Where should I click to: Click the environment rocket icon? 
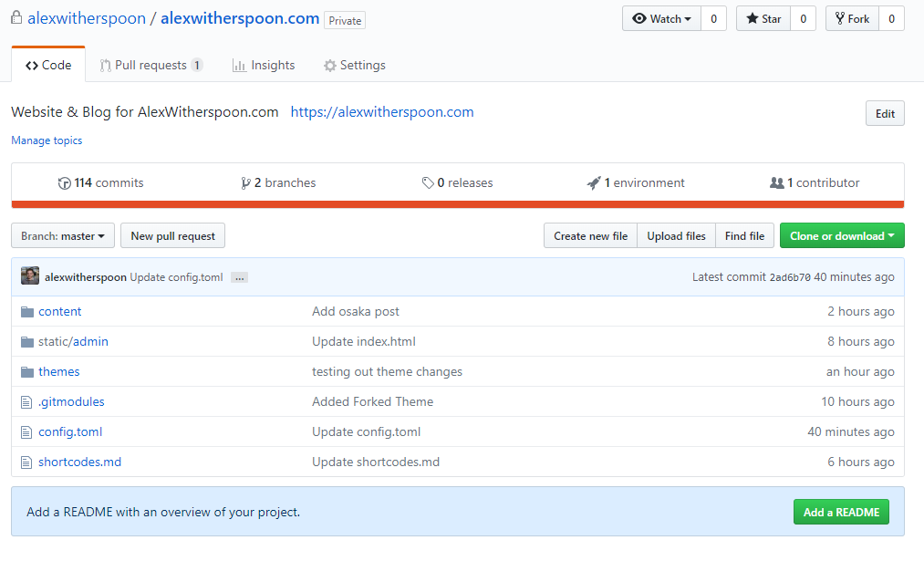point(594,183)
